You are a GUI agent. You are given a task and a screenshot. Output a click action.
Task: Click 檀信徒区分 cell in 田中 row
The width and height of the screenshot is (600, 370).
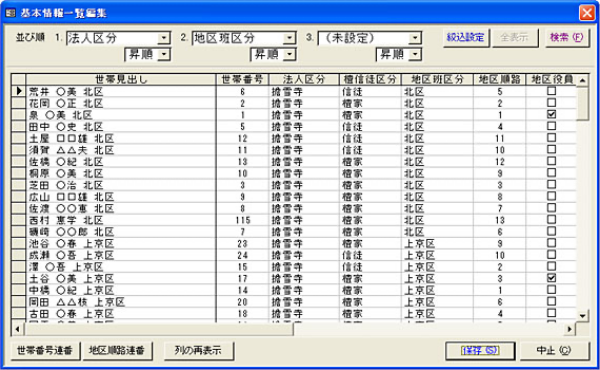(370, 126)
